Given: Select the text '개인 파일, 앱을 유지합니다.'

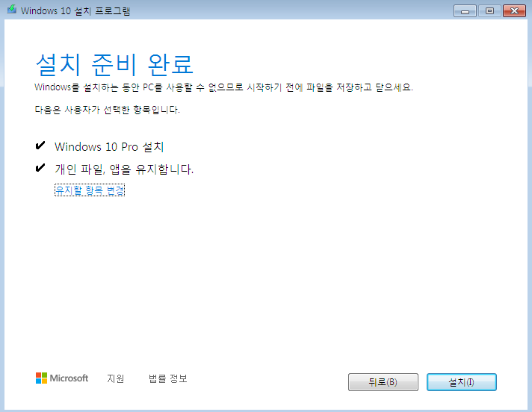Looking at the screenshot, I should 124,169.
